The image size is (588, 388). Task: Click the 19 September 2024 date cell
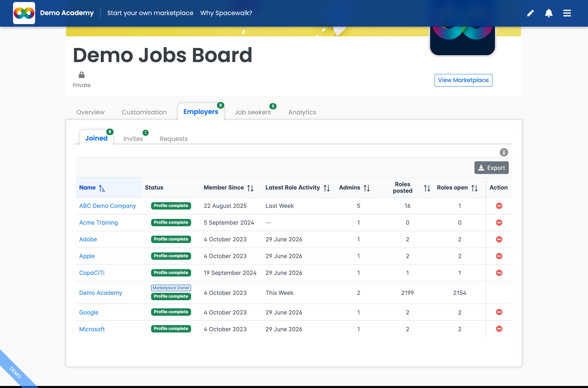click(230, 273)
